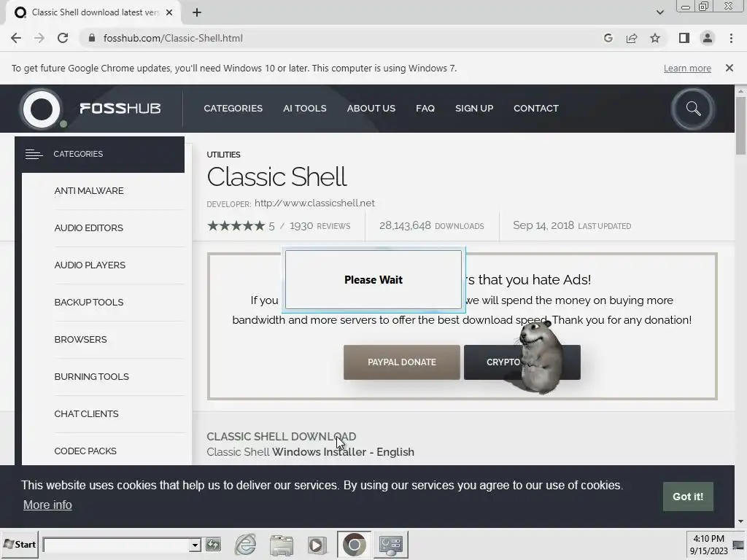Open developer link classicshell.net

[314, 203]
